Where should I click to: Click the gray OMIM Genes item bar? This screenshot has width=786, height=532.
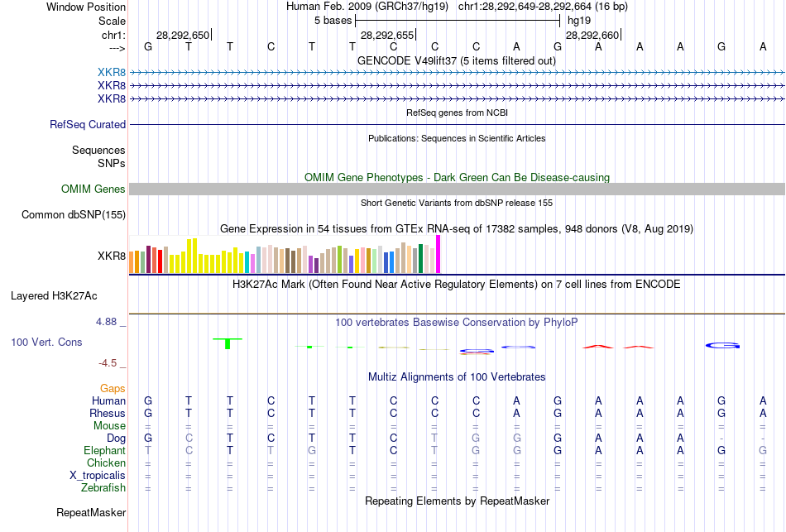coord(457,189)
